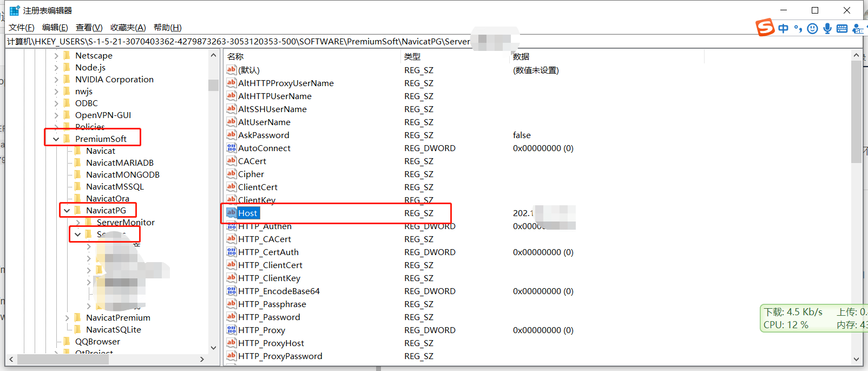Viewport: 868px width, 371px height.
Task: Select the NavicatPremium folder icon
Action: 78,317
